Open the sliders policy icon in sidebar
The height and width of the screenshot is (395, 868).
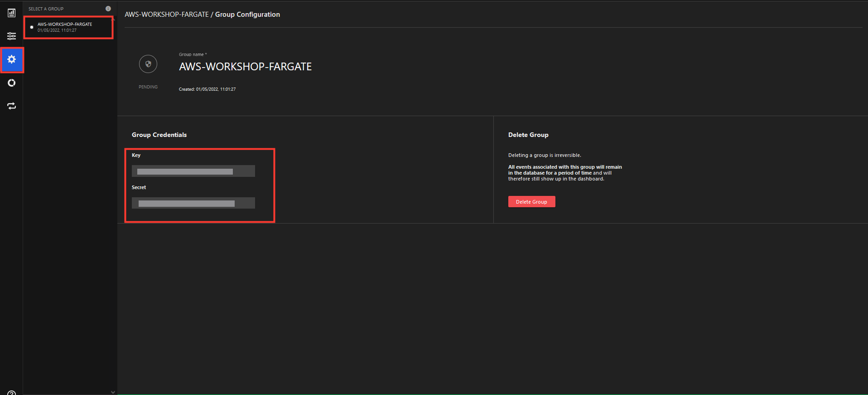click(x=12, y=36)
